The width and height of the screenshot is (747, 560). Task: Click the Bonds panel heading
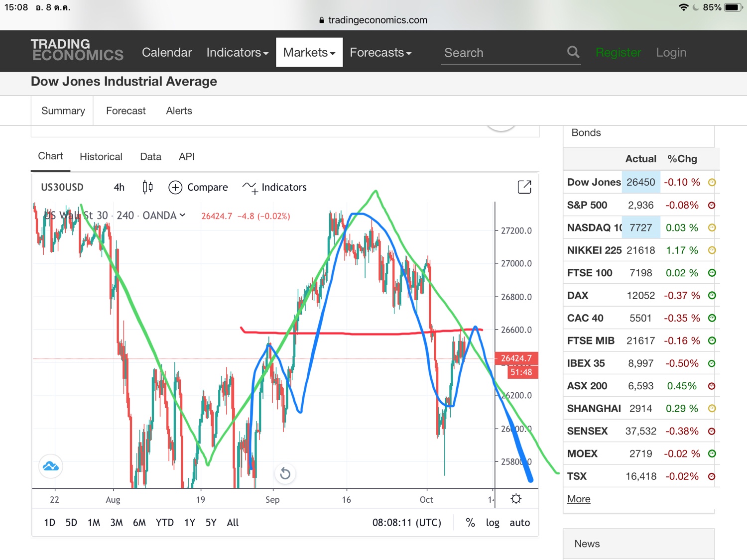[586, 132]
